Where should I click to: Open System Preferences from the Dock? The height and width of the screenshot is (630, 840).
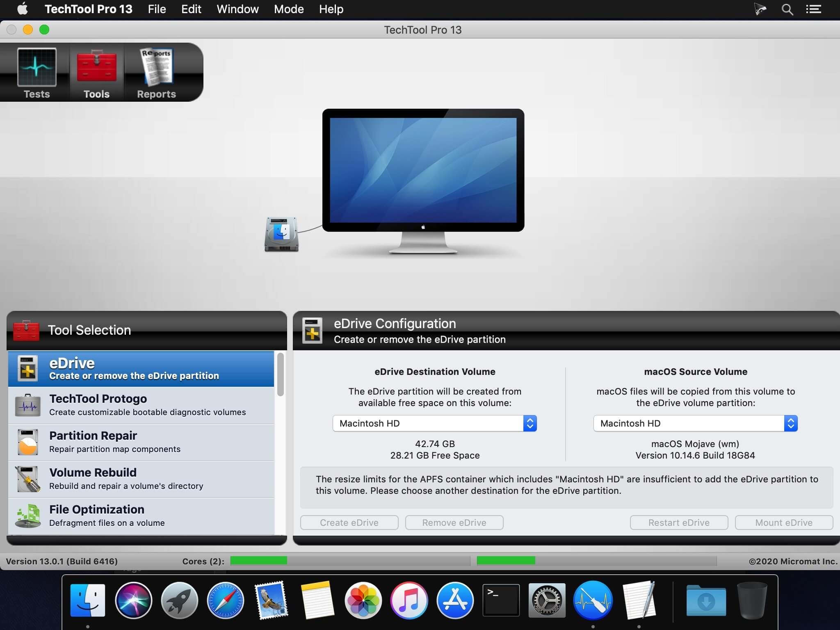(547, 600)
